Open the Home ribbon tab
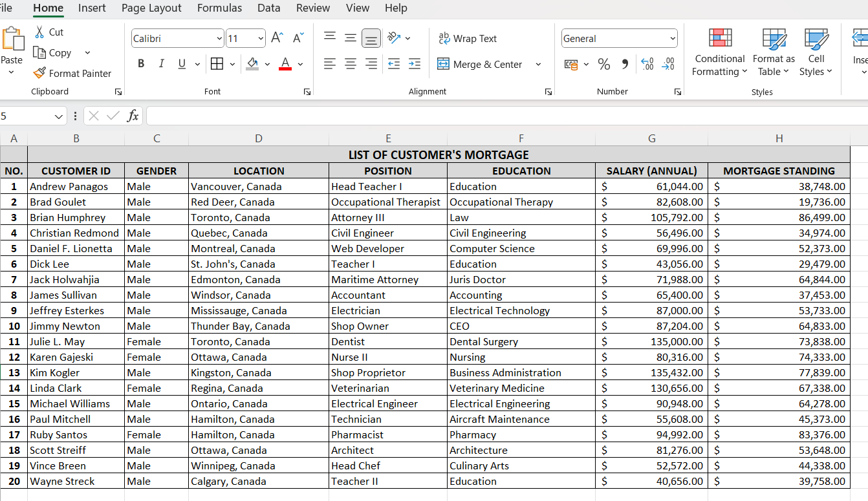The width and height of the screenshot is (868, 501). [x=49, y=8]
